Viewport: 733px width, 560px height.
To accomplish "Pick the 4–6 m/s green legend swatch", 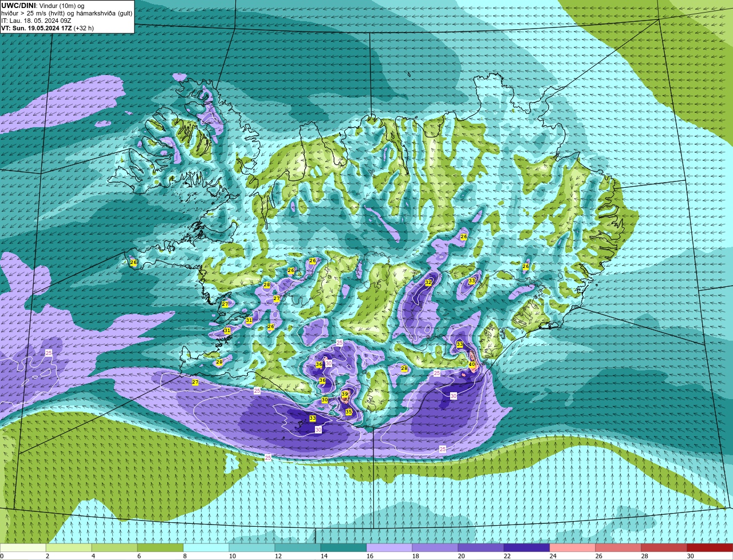I will pos(115,548).
